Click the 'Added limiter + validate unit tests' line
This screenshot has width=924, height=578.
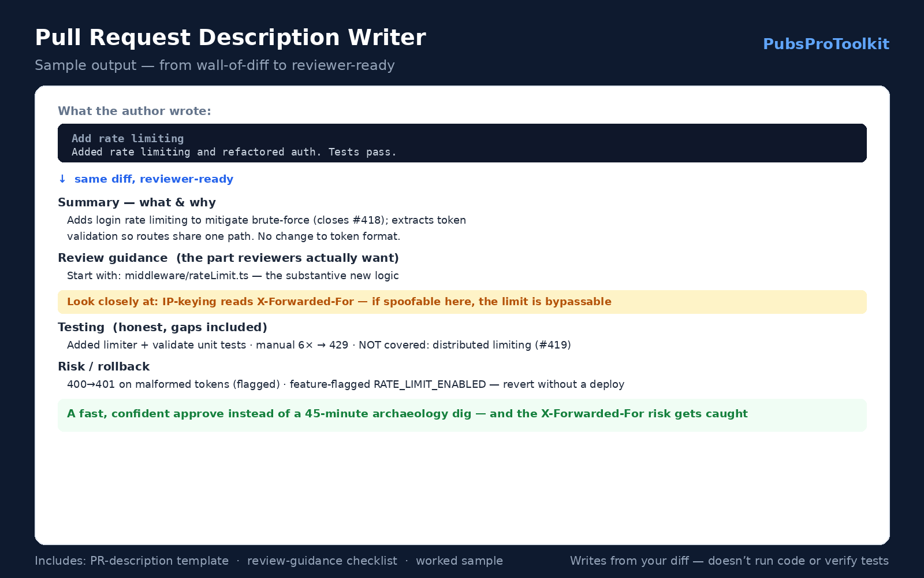(319, 345)
